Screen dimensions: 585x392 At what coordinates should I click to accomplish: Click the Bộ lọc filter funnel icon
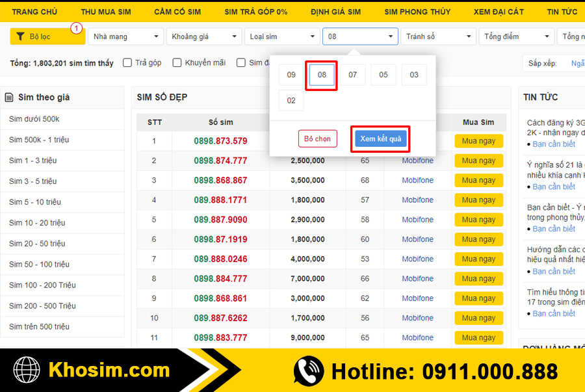[x=21, y=36]
